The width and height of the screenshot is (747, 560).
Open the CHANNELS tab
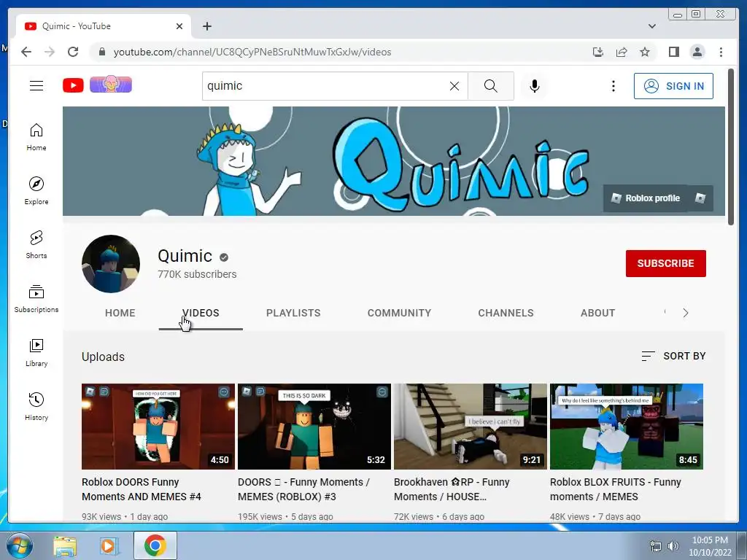(506, 313)
